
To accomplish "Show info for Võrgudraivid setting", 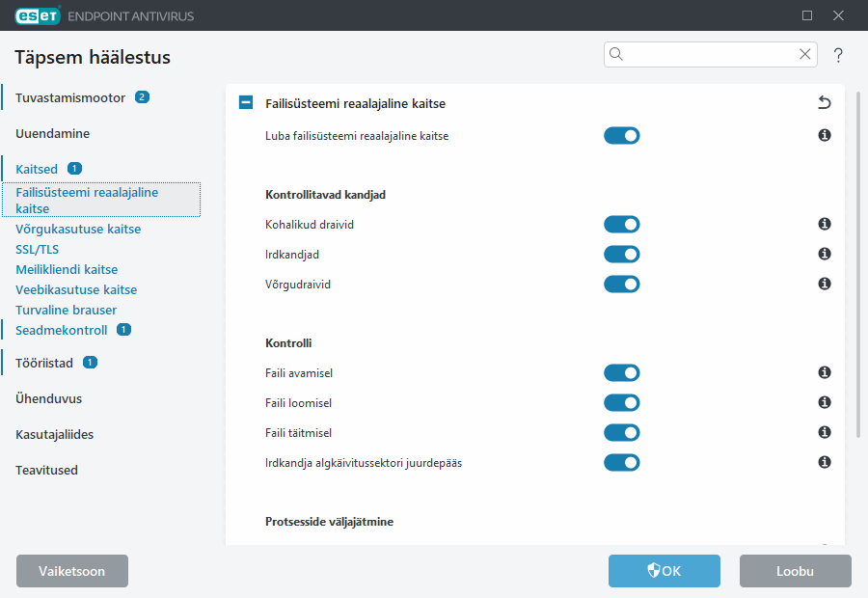I will (x=825, y=284).
